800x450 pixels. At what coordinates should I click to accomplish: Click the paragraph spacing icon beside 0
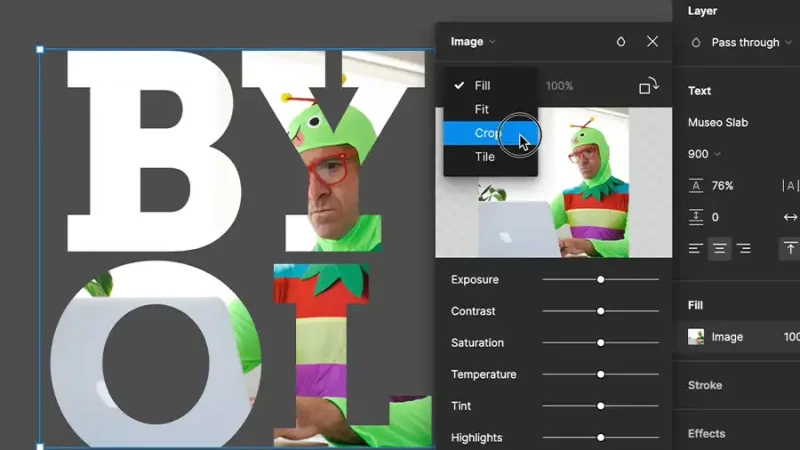tap(696, 217)
